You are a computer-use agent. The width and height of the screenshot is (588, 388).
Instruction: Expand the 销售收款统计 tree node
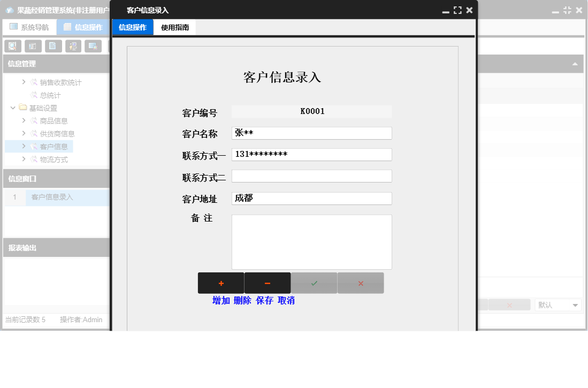click(x=23, y=82)
